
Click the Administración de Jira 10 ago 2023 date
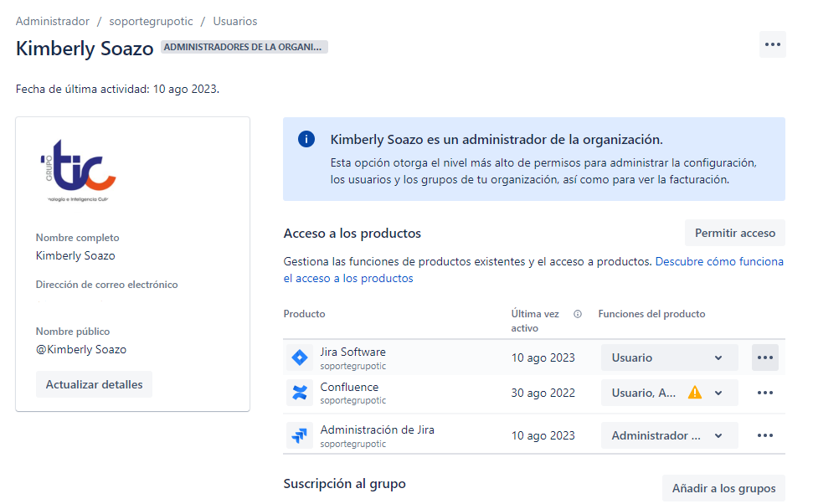click(x=543, y=435)
